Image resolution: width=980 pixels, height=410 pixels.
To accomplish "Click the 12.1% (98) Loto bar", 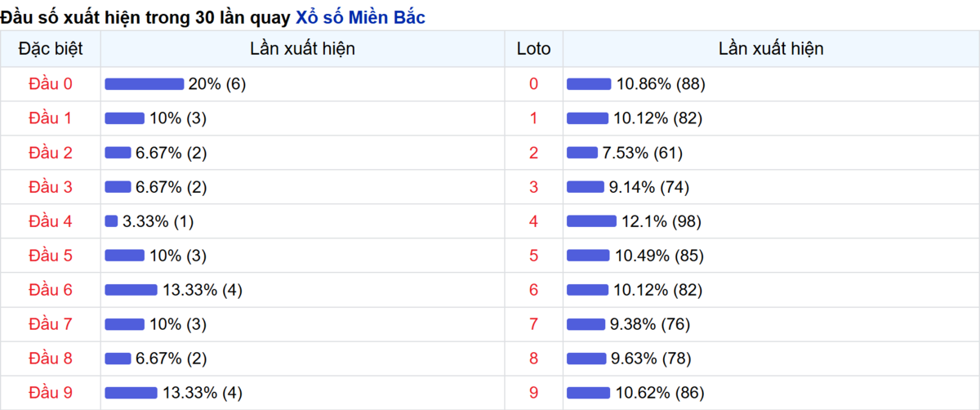I will (591, 221).
